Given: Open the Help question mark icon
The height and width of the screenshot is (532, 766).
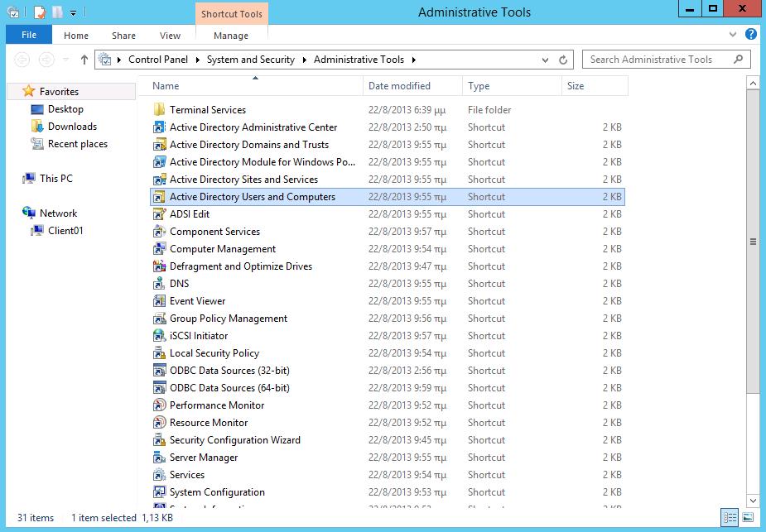Looking at the screenshot, I should [751, 34].
